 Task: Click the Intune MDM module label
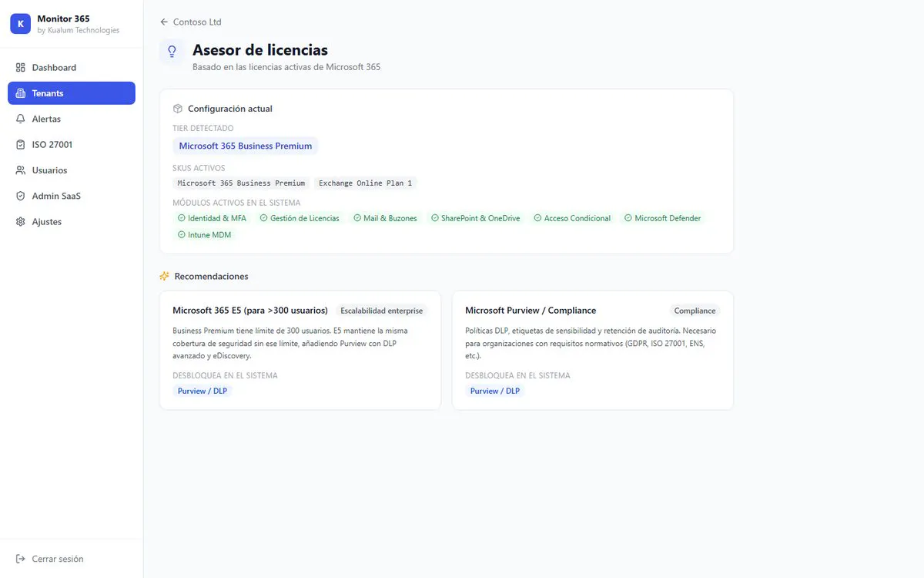[204, 235]
